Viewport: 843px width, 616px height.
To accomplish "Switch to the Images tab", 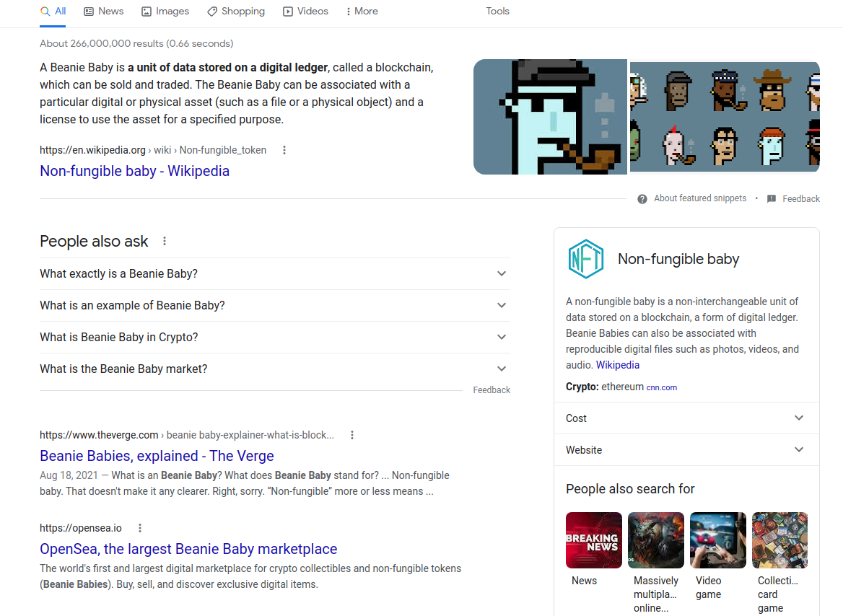I will point(165,12).
